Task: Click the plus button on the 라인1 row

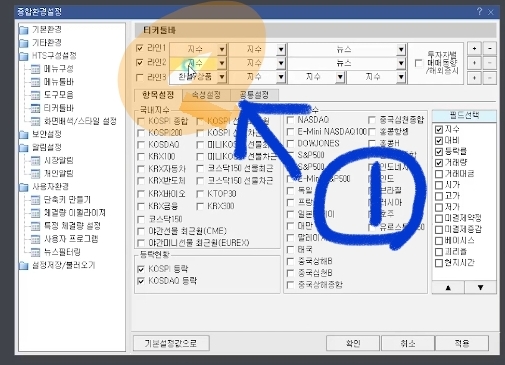Action: click(x=474, y=49)
